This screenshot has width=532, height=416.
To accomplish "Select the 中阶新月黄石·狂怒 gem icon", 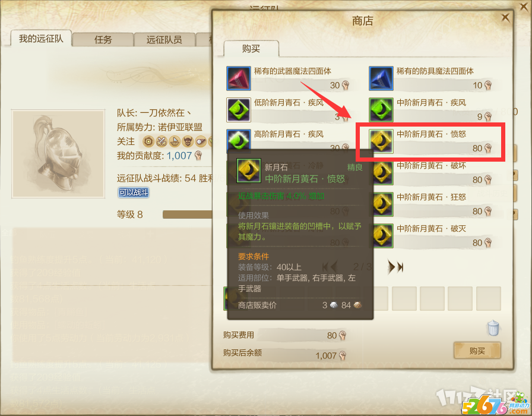I will click(x=383, y=204).
